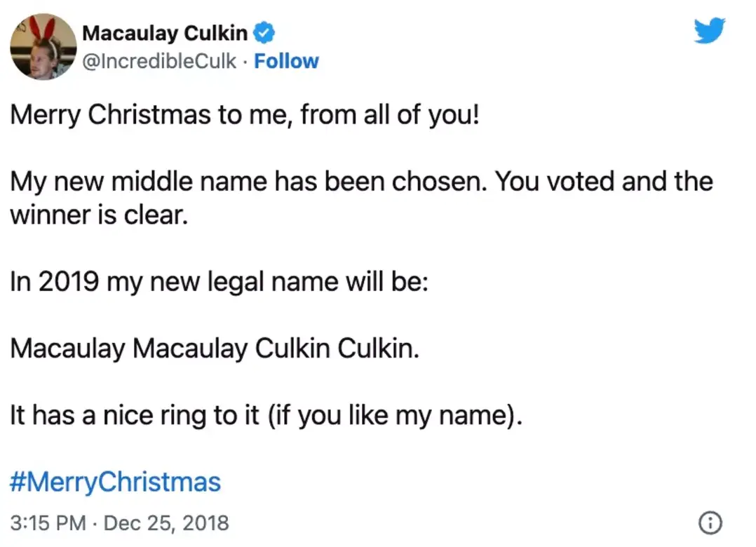Viewport: 756px width, 547px height.
Task: Open the tweet timestamp Dec 25, 2018
Action: pyautogui.click(x=167, y=522)
